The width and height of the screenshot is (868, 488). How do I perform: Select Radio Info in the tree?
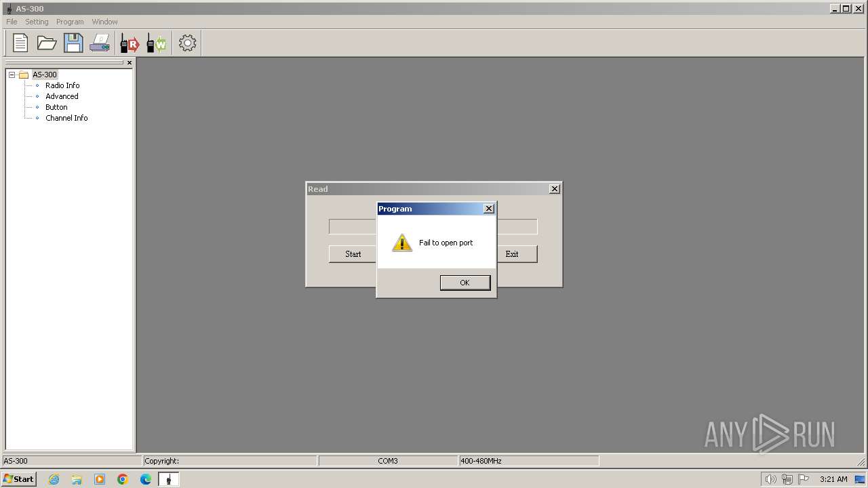pos(62,85)
